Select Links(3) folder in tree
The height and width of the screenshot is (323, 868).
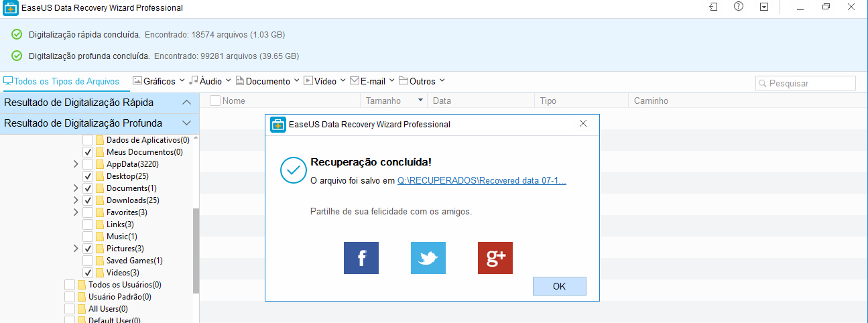[120, 224]
